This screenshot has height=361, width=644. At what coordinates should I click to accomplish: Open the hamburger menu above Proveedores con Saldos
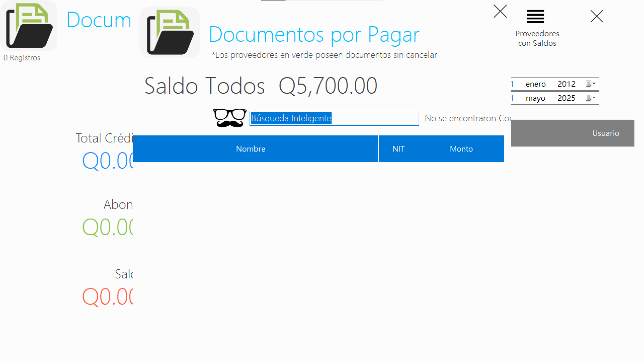[535, 16]
